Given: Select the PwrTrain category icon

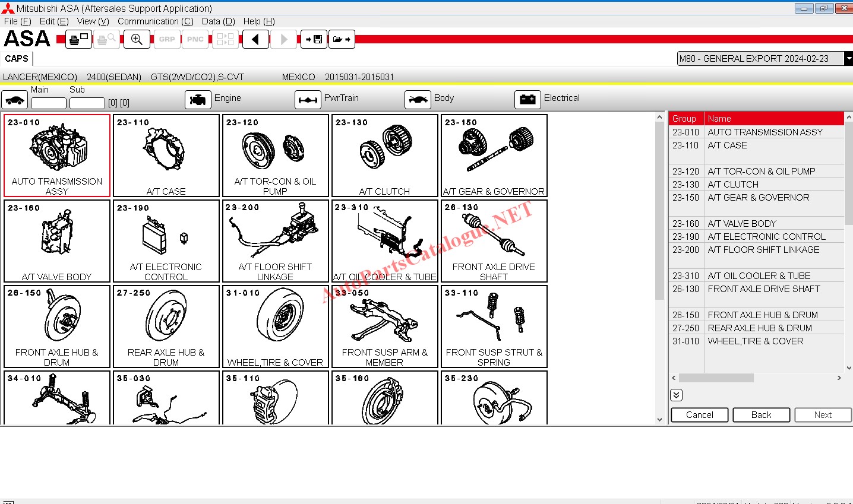Looking at the screenshot, I should 308,100.
